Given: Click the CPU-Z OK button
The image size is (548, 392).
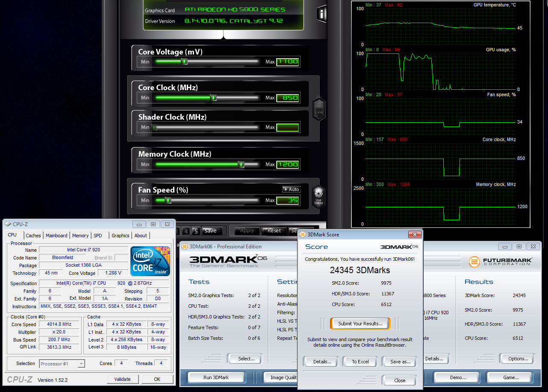Looking at the screenshot, I should point(157,379).
